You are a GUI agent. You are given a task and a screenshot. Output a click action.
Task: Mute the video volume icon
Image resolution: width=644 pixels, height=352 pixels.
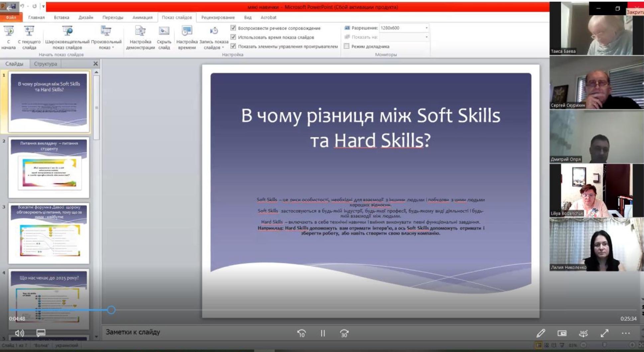point(20,333)
